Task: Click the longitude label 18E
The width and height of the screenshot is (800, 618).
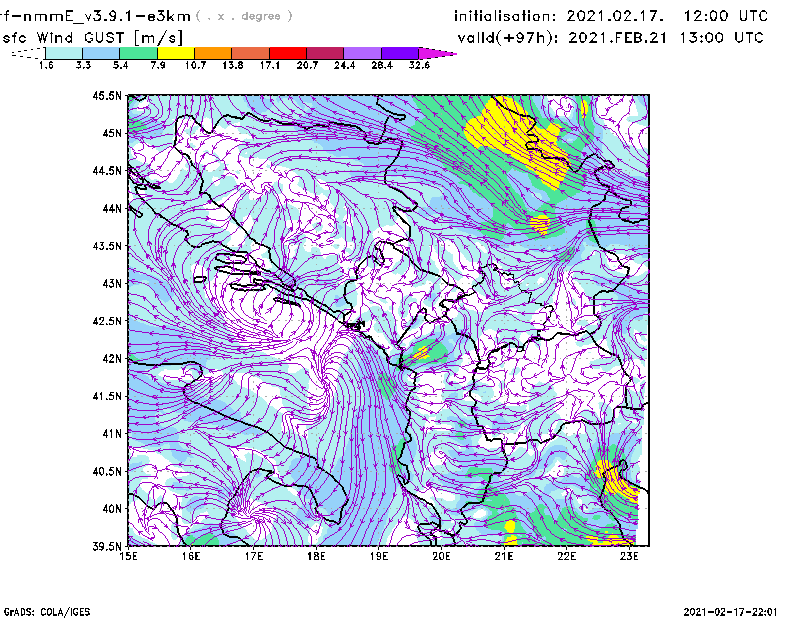Action: [x=316, y=556]
